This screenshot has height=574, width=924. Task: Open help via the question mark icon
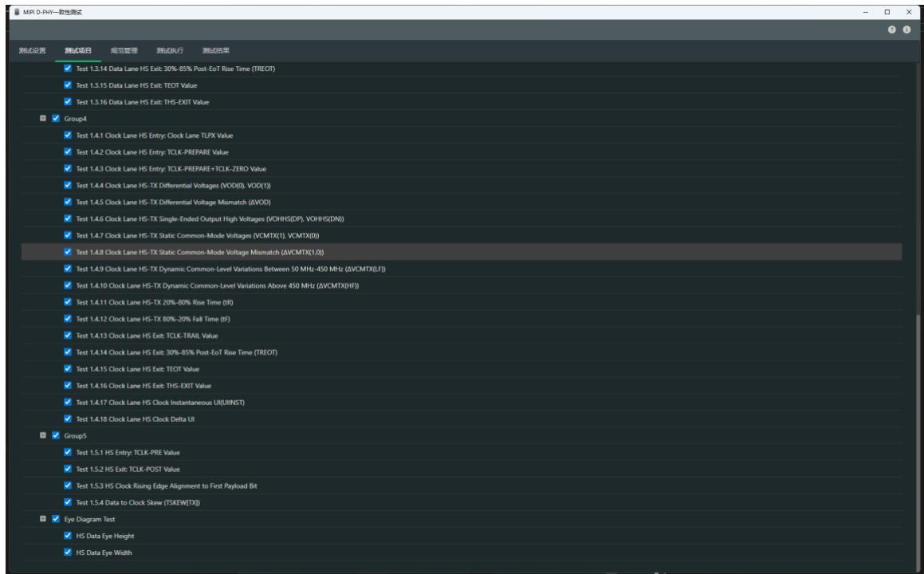[x=891, y=29]
